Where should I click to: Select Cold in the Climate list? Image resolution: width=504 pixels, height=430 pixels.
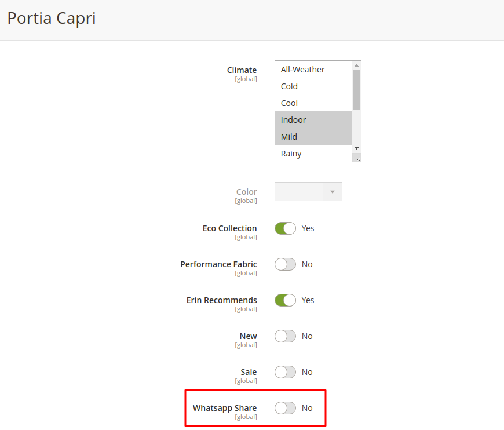[x=289, y=86]
